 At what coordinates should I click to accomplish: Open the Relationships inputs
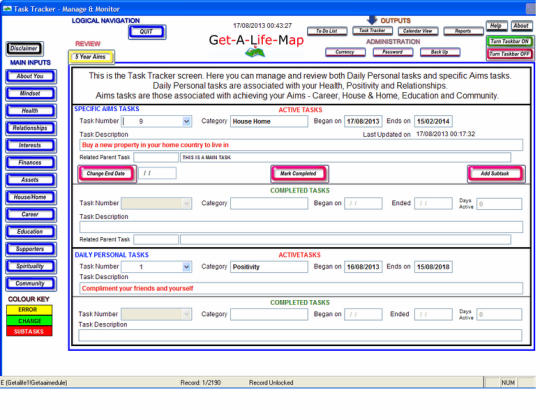click(31, 128)
